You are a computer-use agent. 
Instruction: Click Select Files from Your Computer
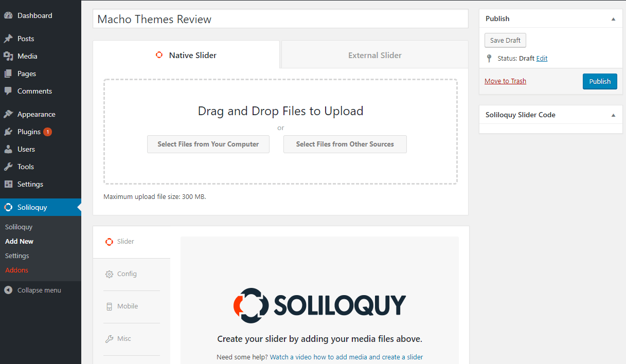click(208, 144)
